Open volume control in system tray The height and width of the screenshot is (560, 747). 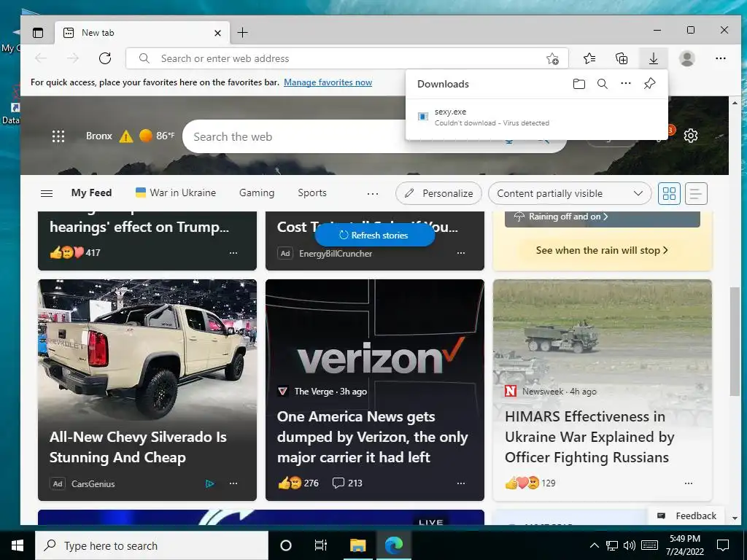point(629,545)
